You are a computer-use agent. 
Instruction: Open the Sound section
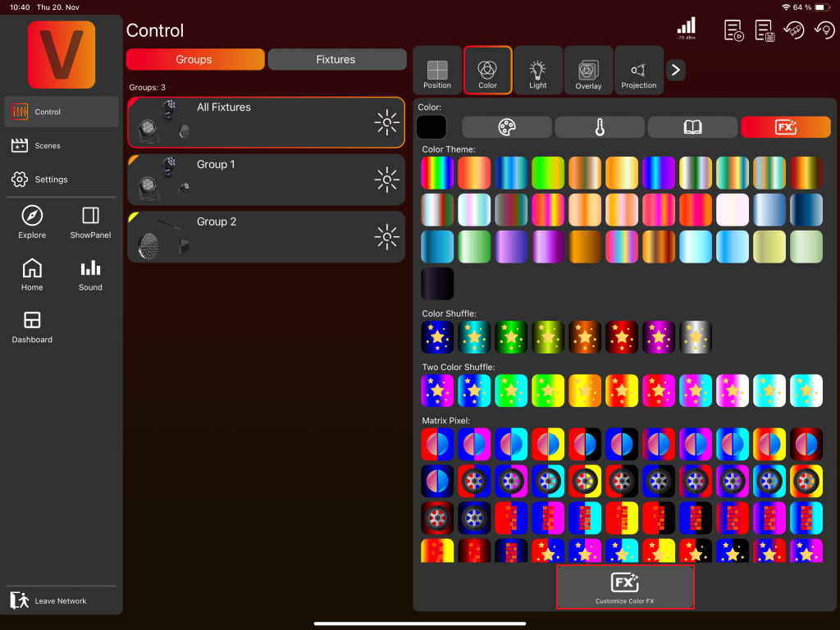click(x=90, y=275)
